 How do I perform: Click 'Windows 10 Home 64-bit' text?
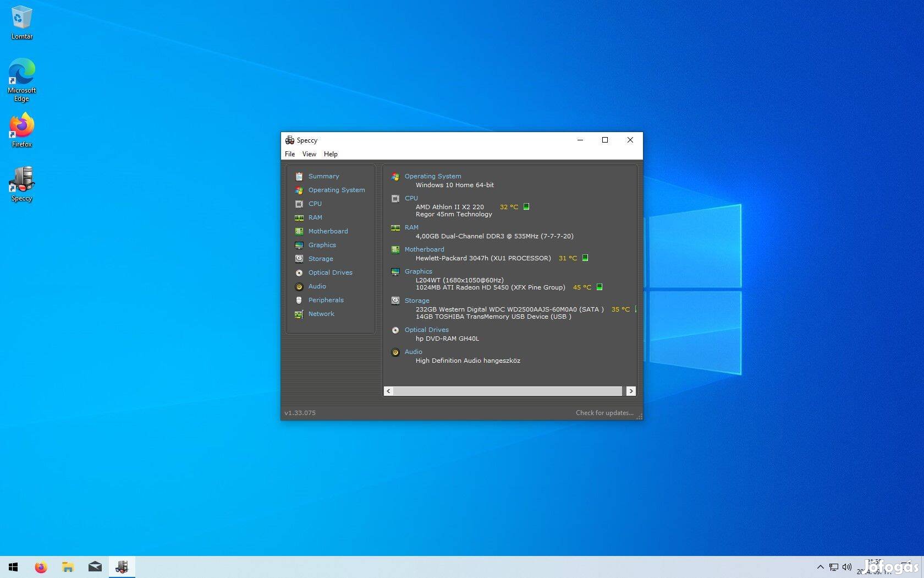click(x=454, y=185)
